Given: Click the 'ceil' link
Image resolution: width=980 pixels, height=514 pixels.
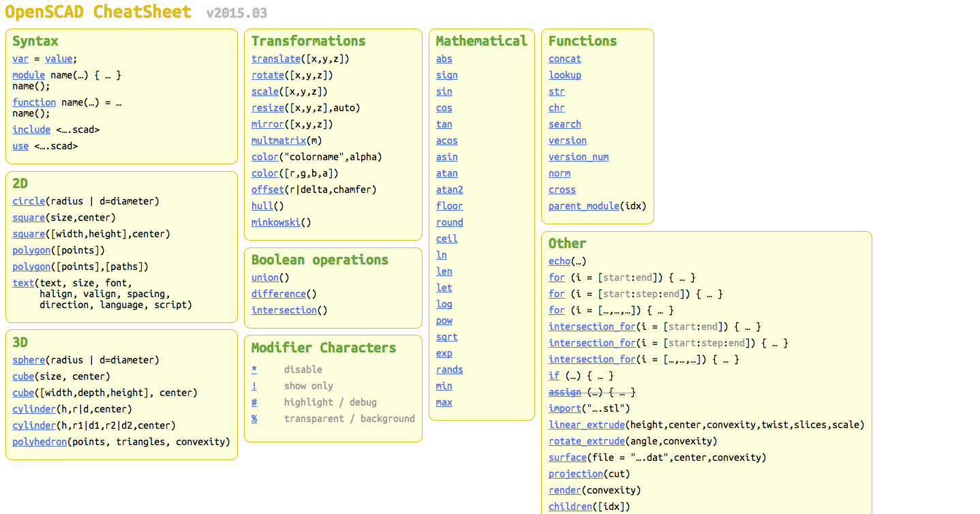Looking at the screenshot, I should click(447, 239).
